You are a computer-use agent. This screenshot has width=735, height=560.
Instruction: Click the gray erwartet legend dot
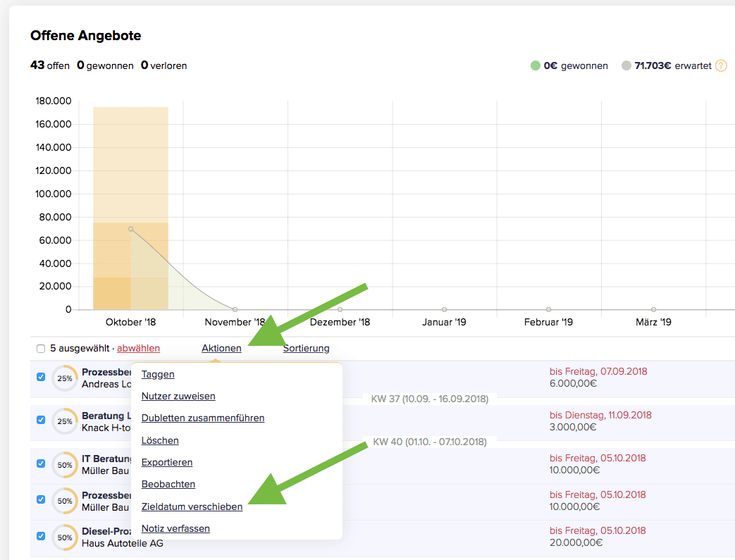pyautogui.click(x=626, y=66)
